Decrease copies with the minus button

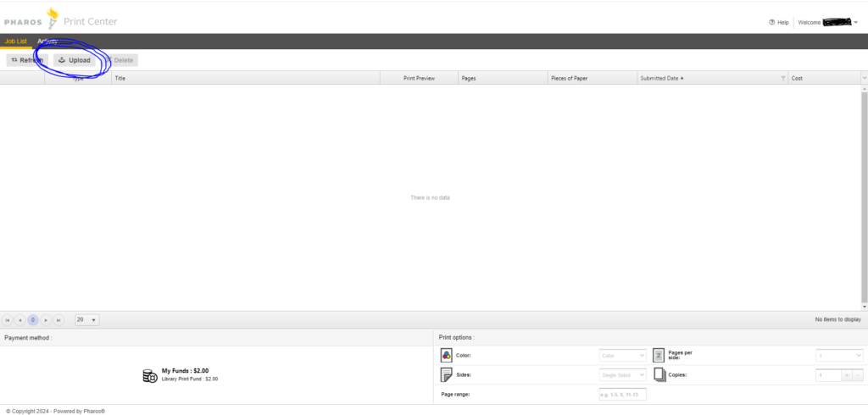pyautogui.click(x=858, y=375)
